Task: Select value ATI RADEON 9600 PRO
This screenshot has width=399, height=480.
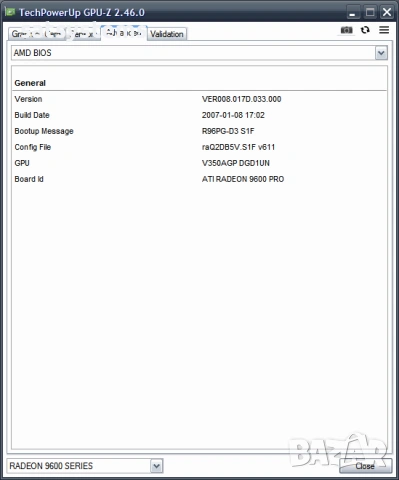Action: coord(243,179)
